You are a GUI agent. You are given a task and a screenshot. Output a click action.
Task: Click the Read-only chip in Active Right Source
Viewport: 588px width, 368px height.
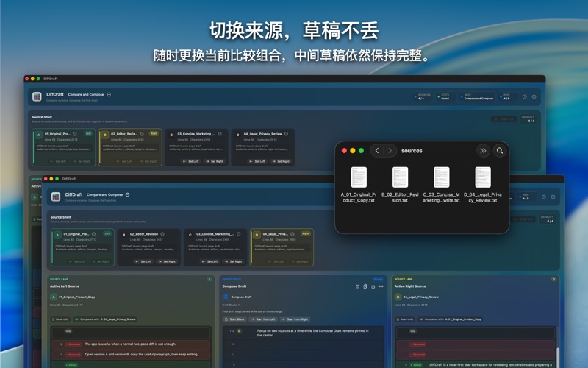pyautogui.click(x=405, y=319)
